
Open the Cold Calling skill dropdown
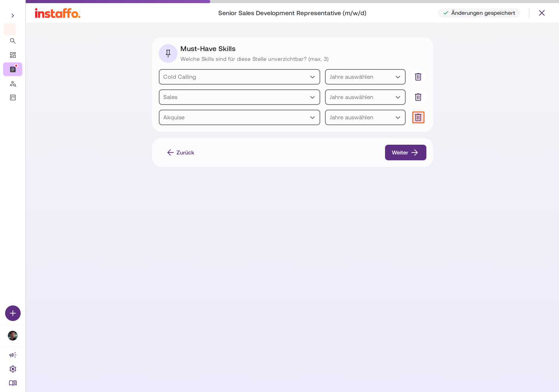pyautogui.click(x=240, y=77)
